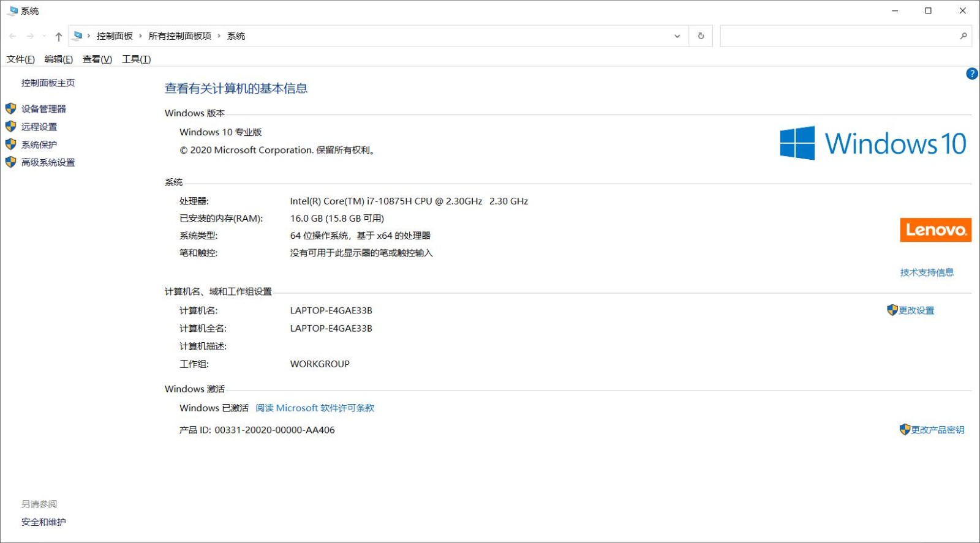Click Windows 已激活 status text
This screenshot has width=980, height=543.
(x=214, y=408)
